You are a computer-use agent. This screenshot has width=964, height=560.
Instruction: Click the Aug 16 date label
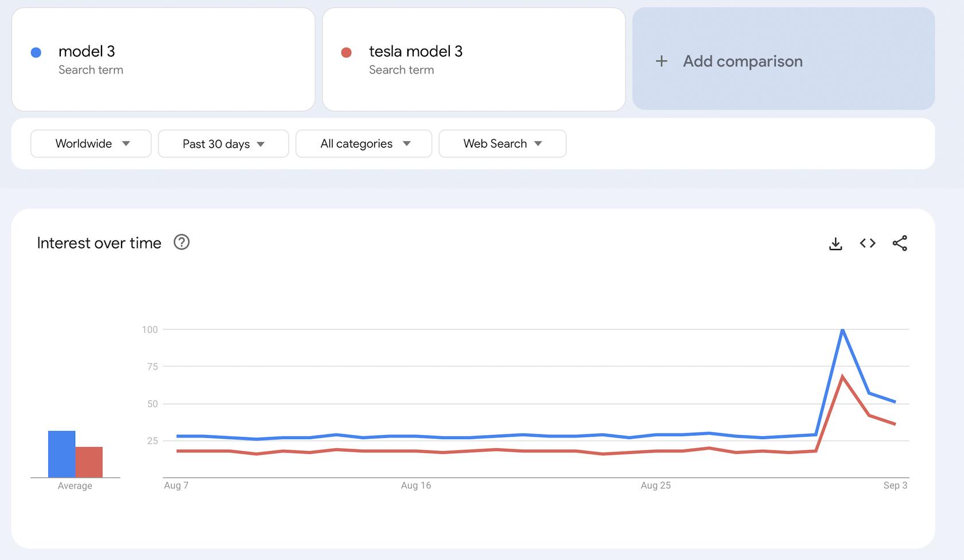pos(415,485)
